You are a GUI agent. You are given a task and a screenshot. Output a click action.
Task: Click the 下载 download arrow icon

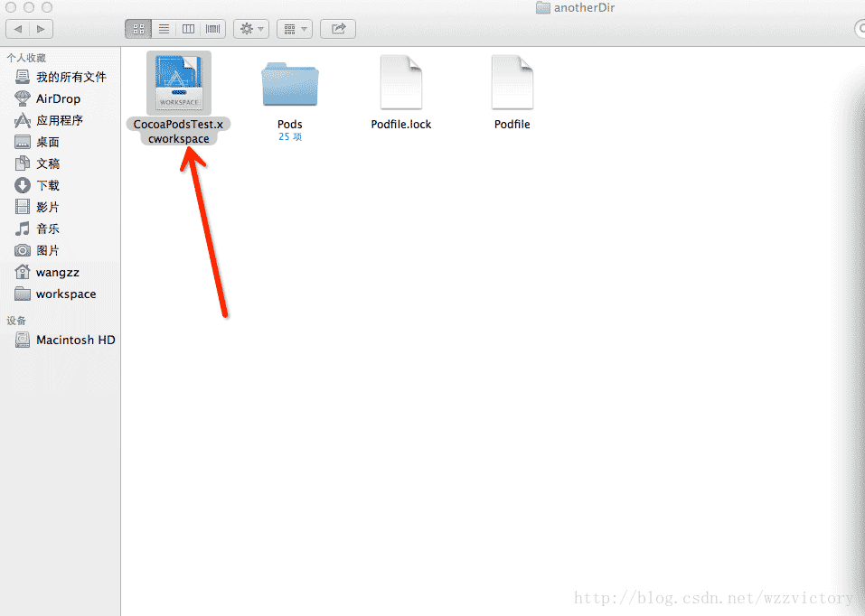[x=22, y=185]
